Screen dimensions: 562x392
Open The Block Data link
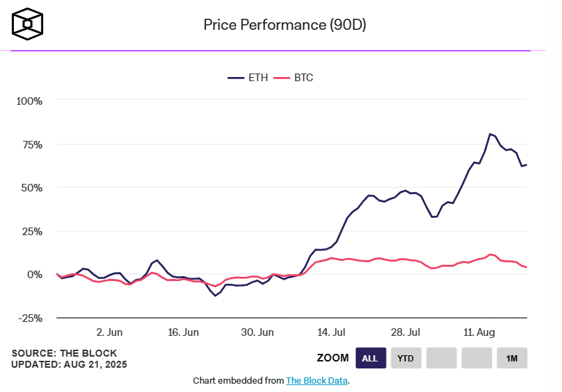pyautogui.click(x=316, y=380)
